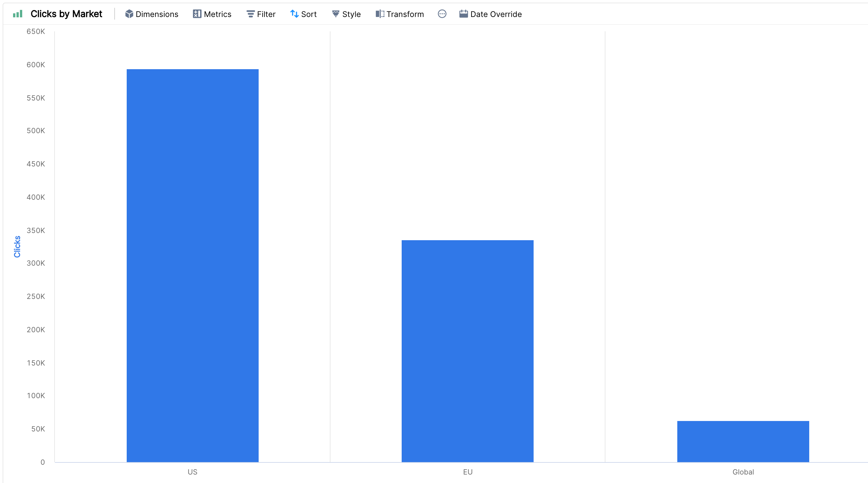Click the 100K axis value

[x=36, y=396]
